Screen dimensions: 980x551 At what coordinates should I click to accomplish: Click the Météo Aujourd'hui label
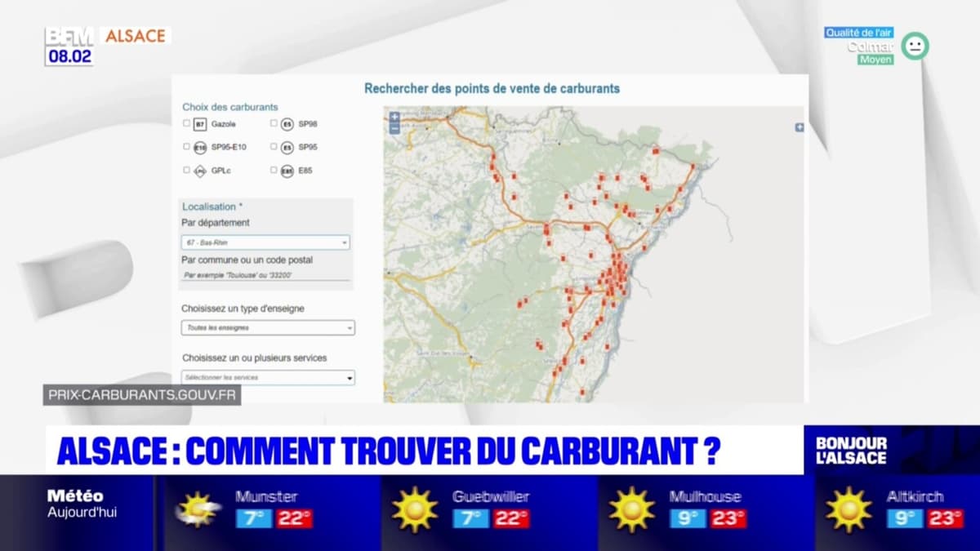pos(82,504)
